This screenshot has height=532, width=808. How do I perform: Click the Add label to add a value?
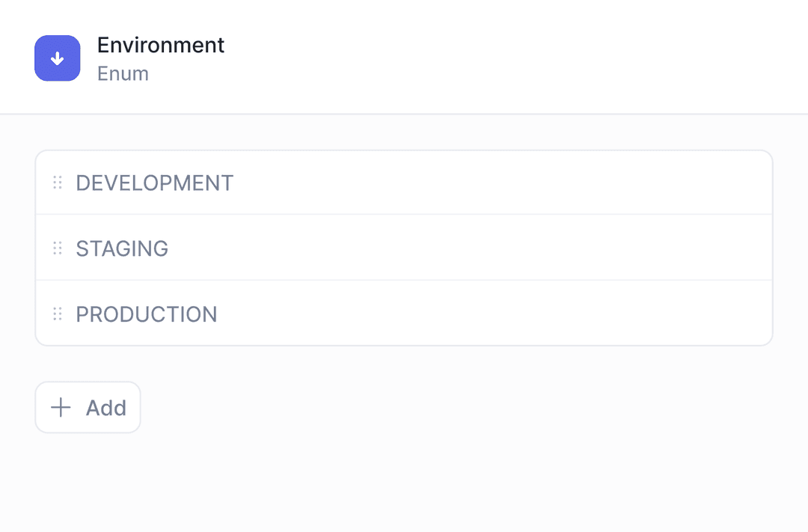pos(106,408)
